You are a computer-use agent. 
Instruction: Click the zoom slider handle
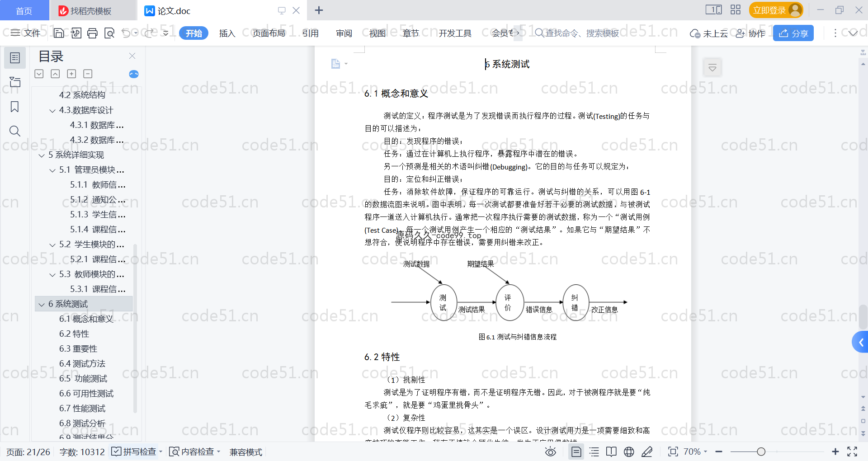click(761, 452)
